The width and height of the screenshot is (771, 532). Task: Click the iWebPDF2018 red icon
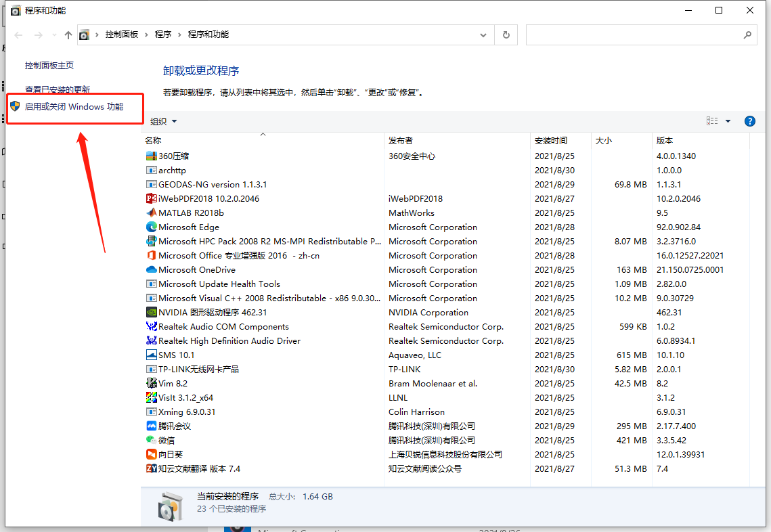coord(152,198)
